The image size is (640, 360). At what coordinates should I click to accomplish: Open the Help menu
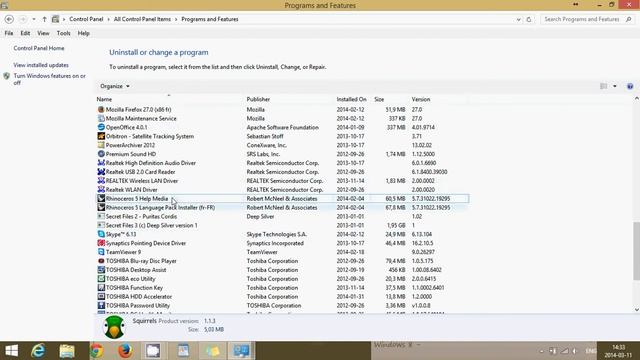click(84, 33)
